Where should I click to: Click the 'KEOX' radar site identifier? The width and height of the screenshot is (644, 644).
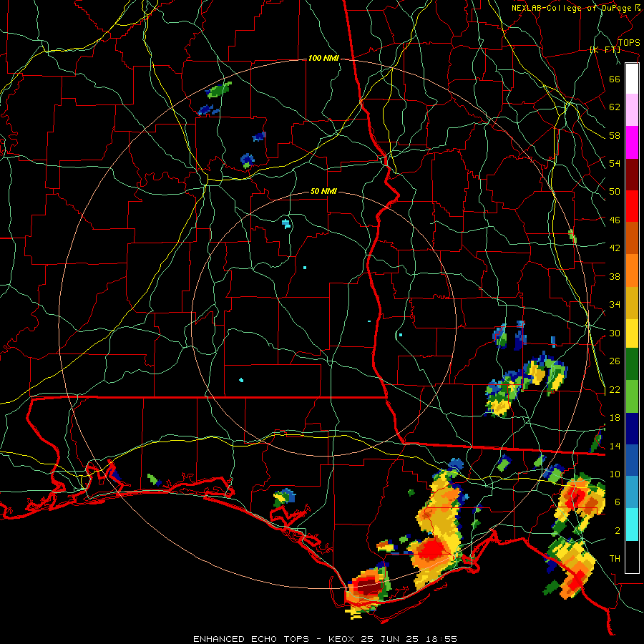tap(342, 639)
